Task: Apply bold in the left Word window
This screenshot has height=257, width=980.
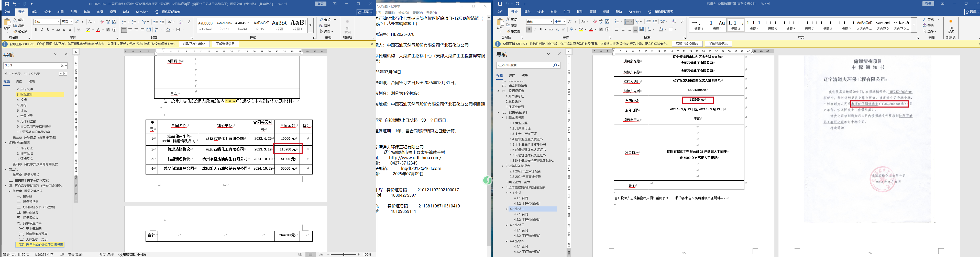Action: pos(36,30)
